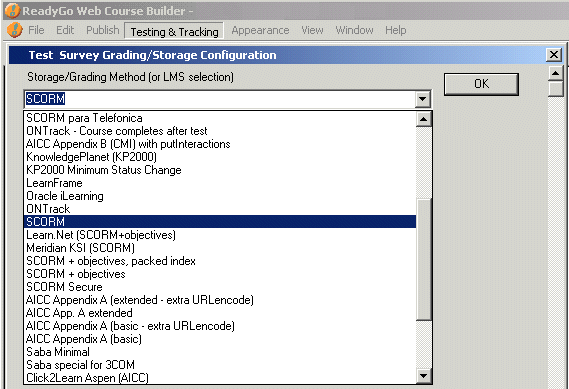Select SCORM + objectives, packed index
The image size is (569, 389).
pos(220,261)
